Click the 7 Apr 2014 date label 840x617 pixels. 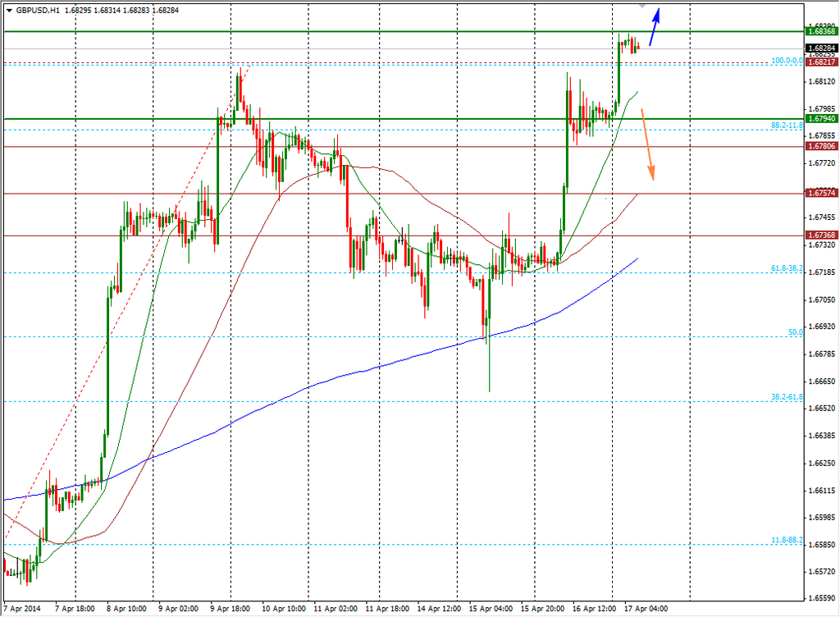pos(22,610)
